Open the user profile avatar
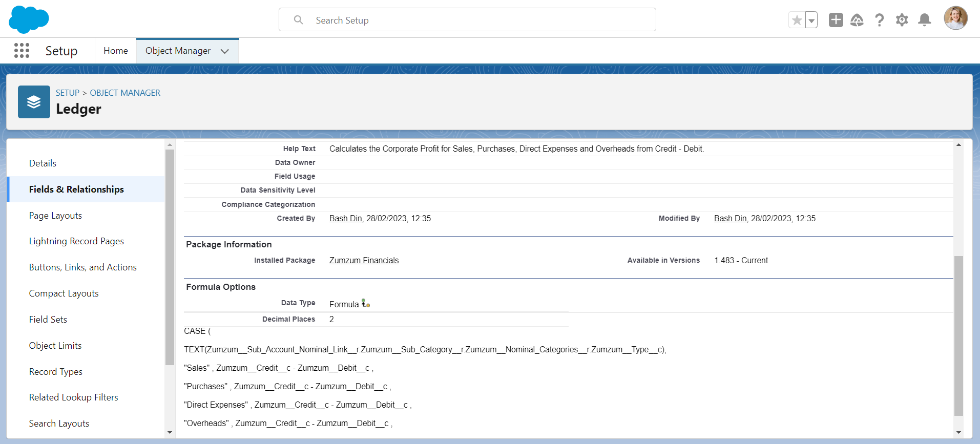 pos(955,18)
